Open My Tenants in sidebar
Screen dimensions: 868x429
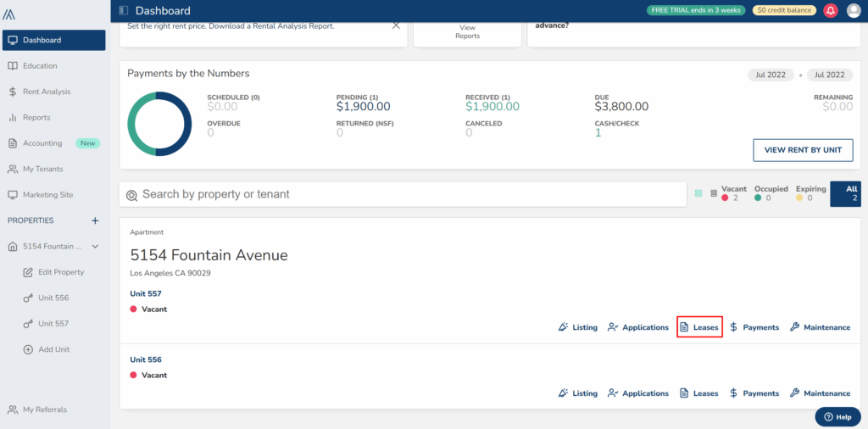[x=47, y=169]
